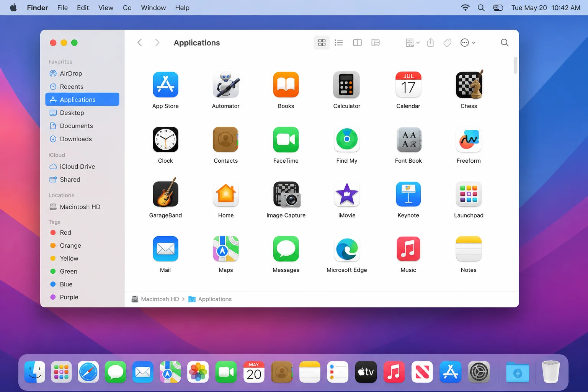Select the Notes app in Applications folder
588x392 pixels.
coord(469,249)
